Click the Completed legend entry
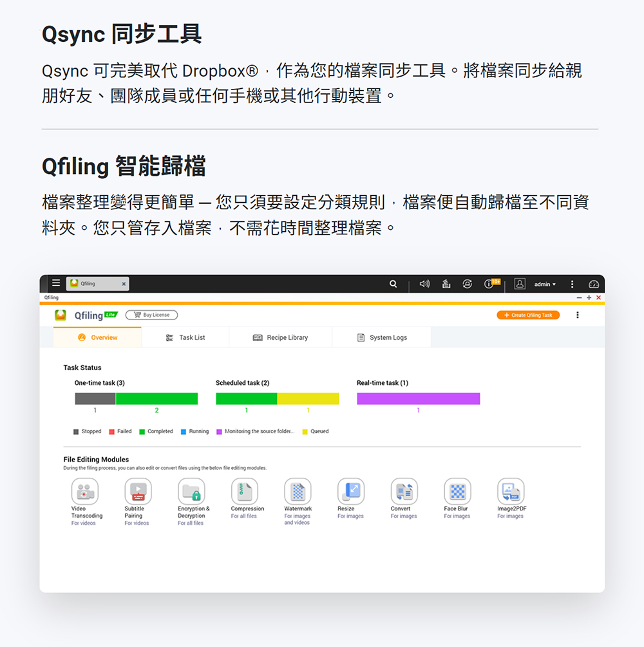 click(156, 431)
